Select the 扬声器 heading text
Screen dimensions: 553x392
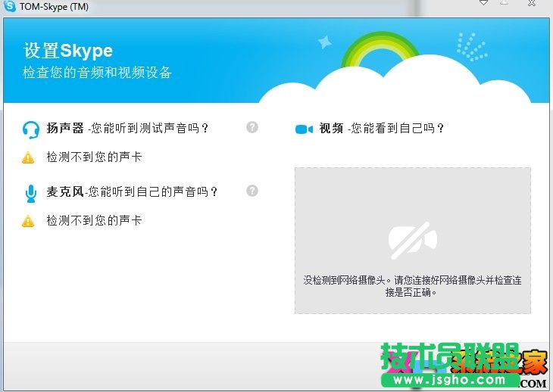click(x=65, y=128)
